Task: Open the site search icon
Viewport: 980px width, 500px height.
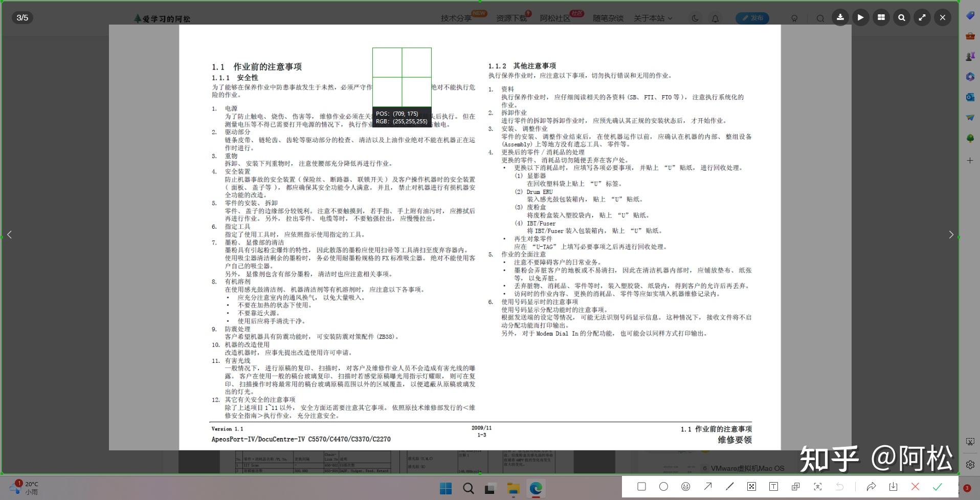Action: click(820, 18)
